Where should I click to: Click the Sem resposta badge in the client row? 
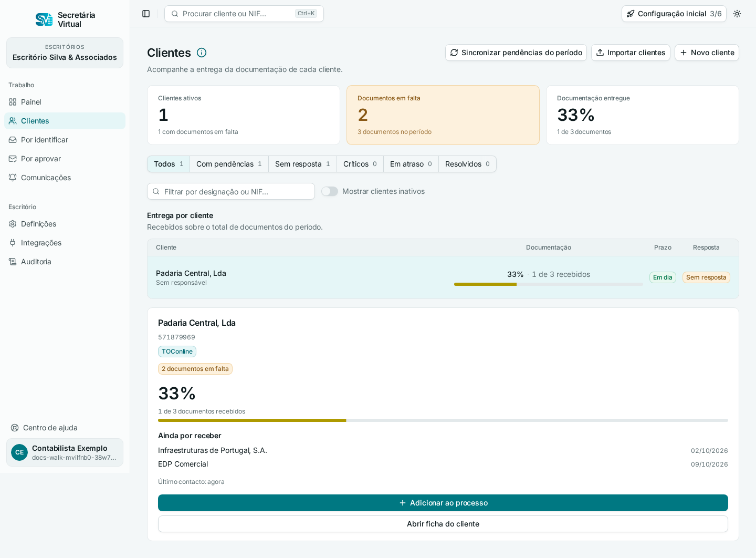point(706,277)
